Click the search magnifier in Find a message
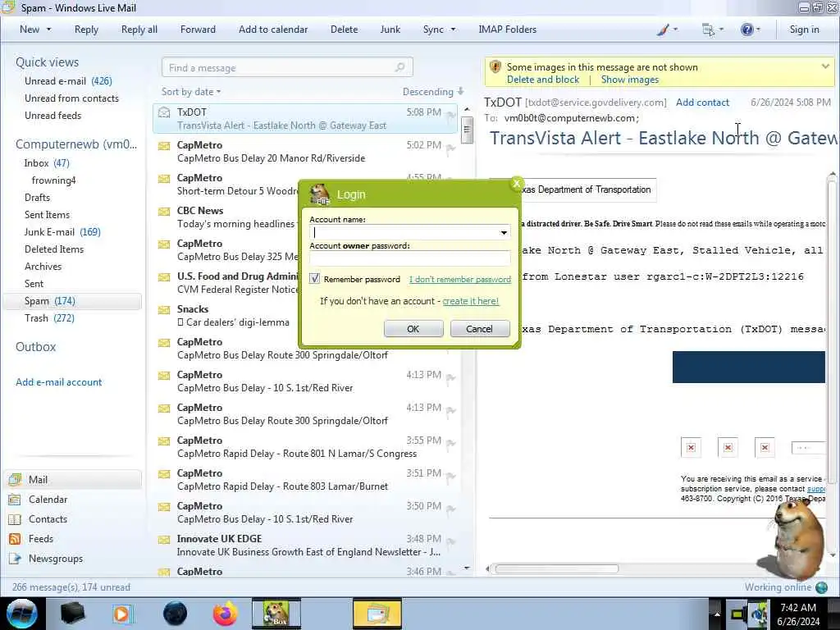 point(399,67)
